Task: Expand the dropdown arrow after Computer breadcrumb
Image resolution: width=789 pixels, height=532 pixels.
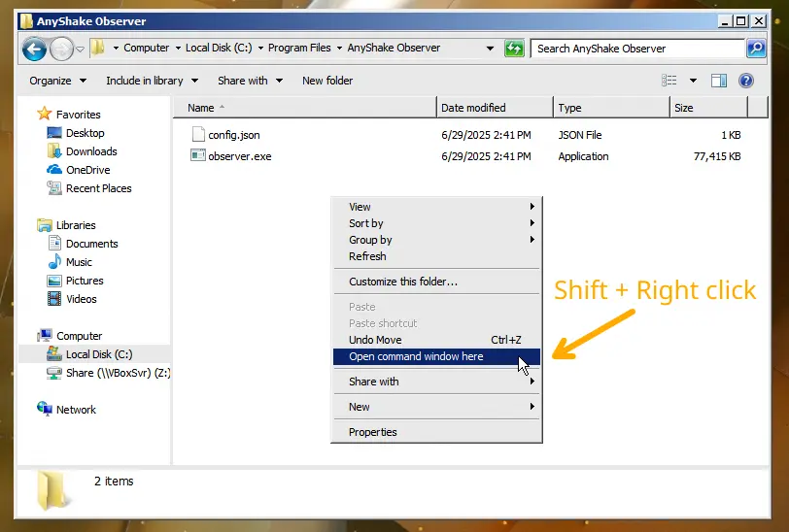Action: (178, 49)
